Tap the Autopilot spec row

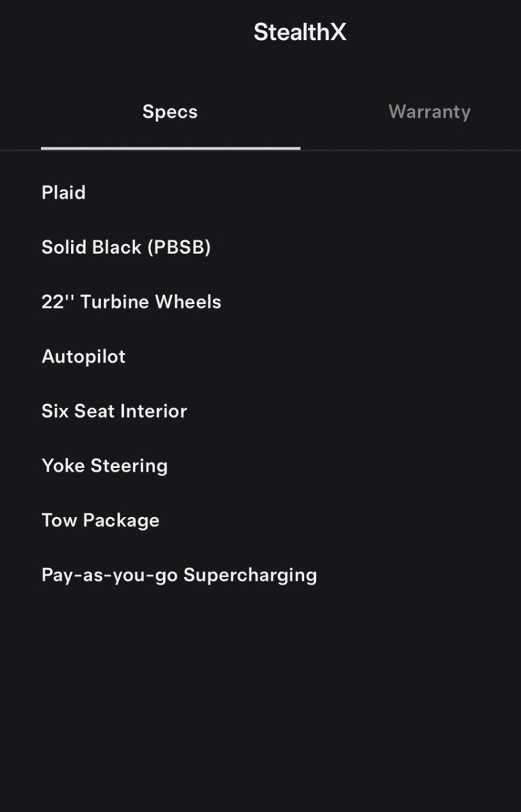pyautogui.click(x=83, y=357)
